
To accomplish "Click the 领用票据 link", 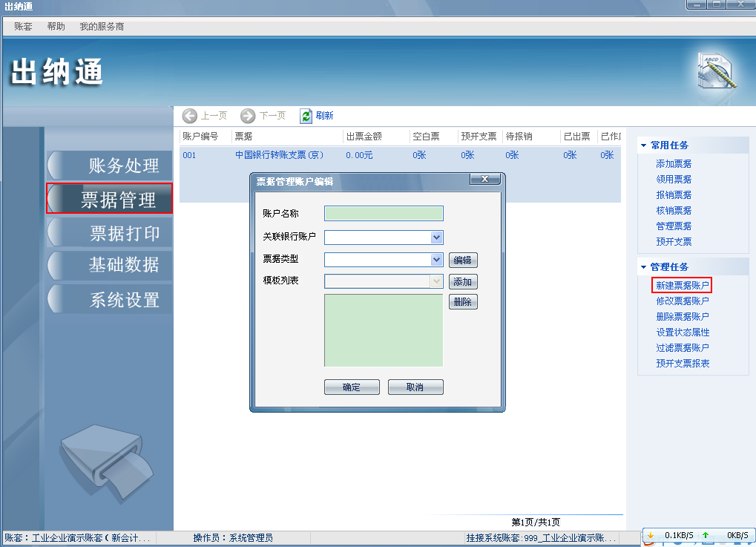I will click(674, 180).
